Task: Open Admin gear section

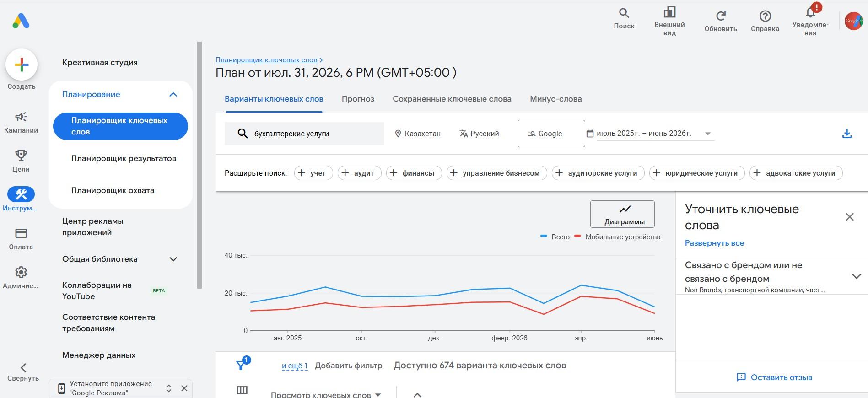Action: click(x=21, y=278)
